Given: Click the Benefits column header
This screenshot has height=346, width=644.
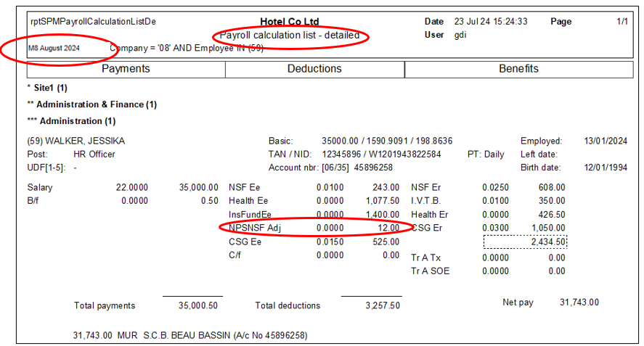Looking at the screenshot, I should coord(518,69).
